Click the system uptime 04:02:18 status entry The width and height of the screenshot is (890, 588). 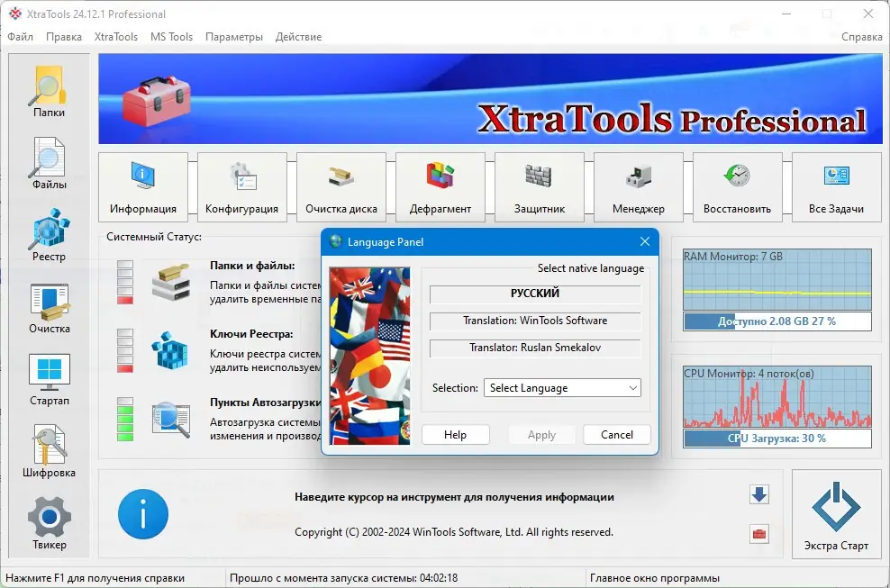tap(343, 578)
